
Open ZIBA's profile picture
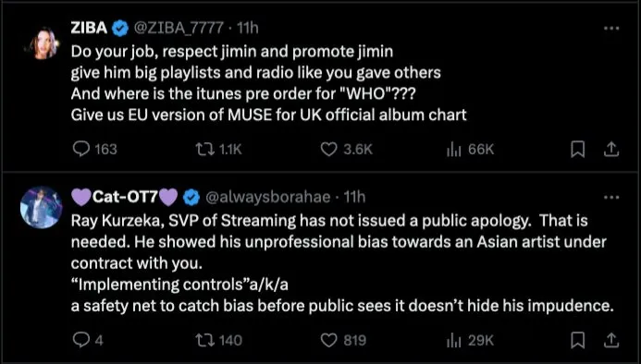point(42,43)
